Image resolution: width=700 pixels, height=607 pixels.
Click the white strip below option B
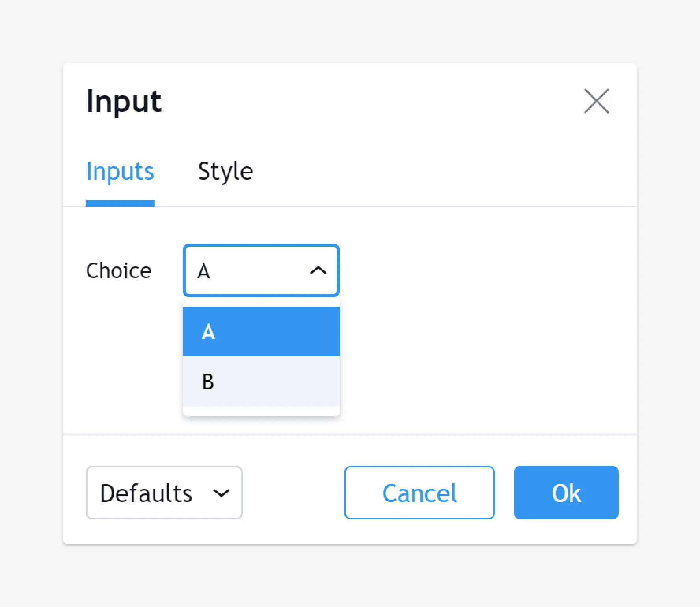click(x=261, y=411)
